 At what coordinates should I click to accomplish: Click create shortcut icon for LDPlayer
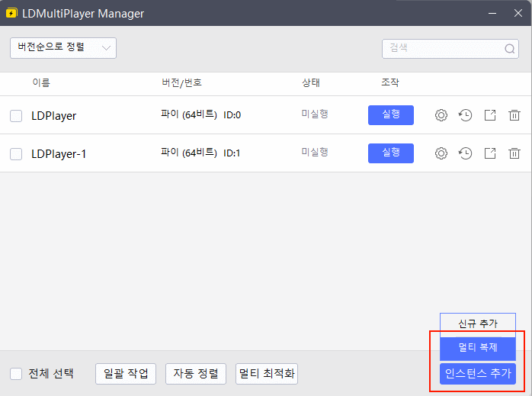tap(490, 115)
